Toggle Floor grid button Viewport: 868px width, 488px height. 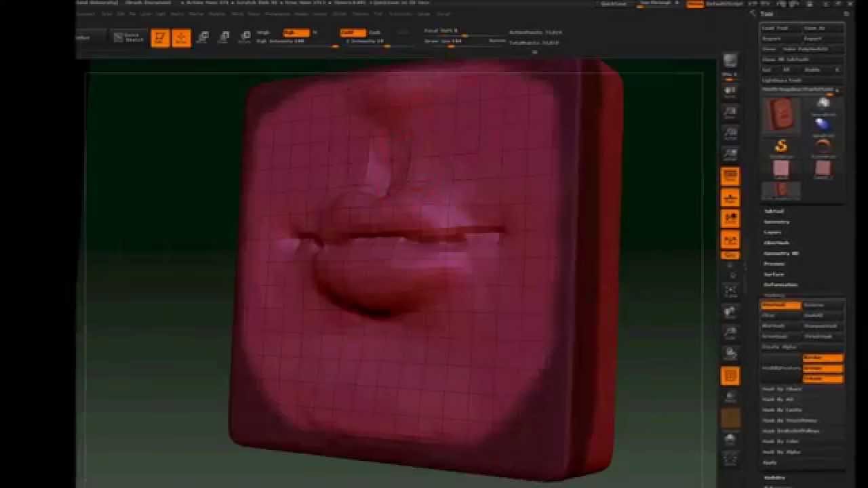click(x=730, y=198)
